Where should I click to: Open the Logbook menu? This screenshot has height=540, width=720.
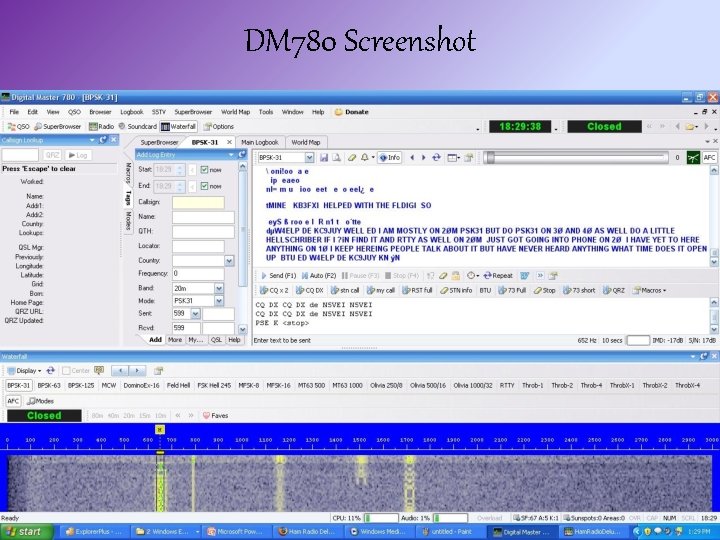[x=132, y=112]
